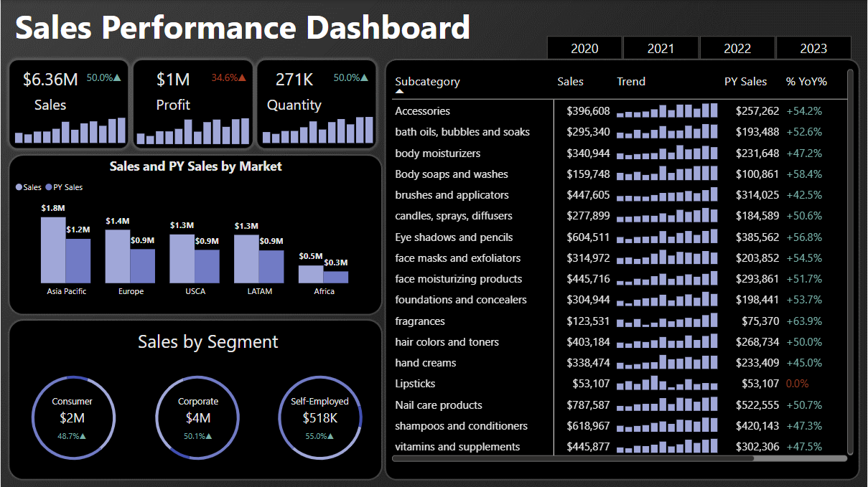The width and height of the screenshot is (868, 487).
Task: Select the 'face masks and exfoliators' subcategory
Action: coord(458,258)
